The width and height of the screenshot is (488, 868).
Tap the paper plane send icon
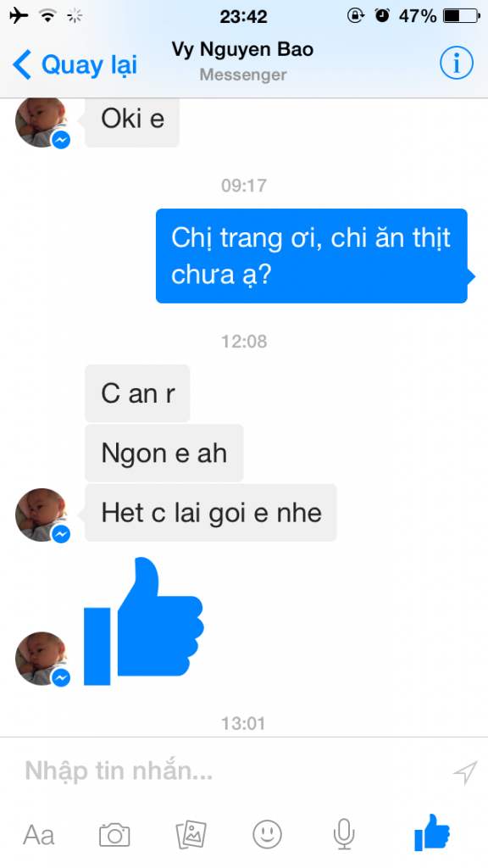(465, 772)
